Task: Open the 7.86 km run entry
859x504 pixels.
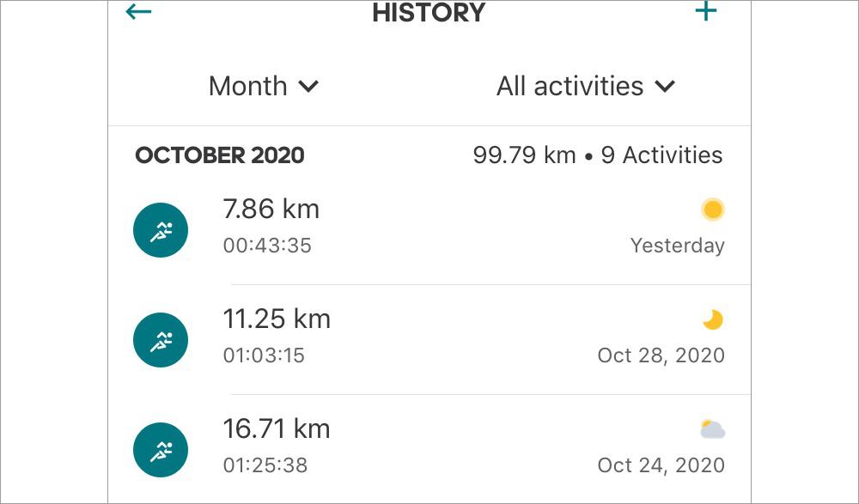Action: (x=429, y=230)
